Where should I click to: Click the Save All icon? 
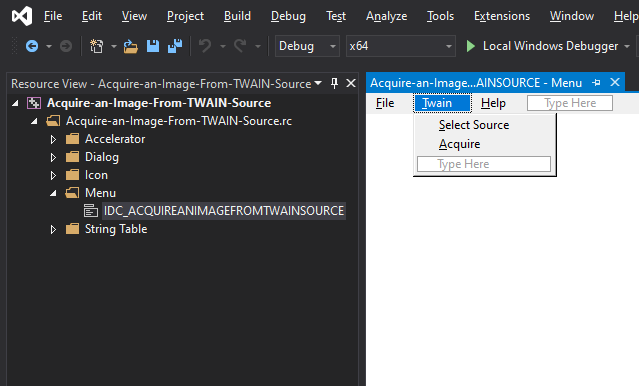click(x=175, y=46)
